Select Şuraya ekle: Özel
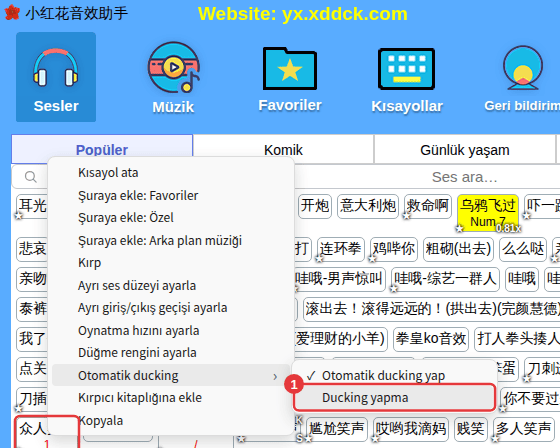Screen dimensions: 560x448 [x=171, y=218]
